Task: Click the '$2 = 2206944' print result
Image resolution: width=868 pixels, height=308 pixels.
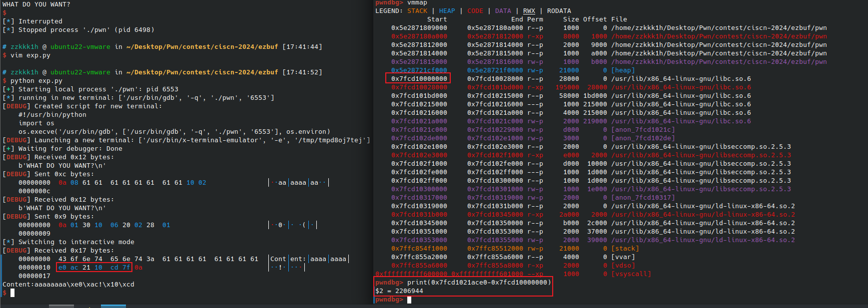Action: click(399, 291)
